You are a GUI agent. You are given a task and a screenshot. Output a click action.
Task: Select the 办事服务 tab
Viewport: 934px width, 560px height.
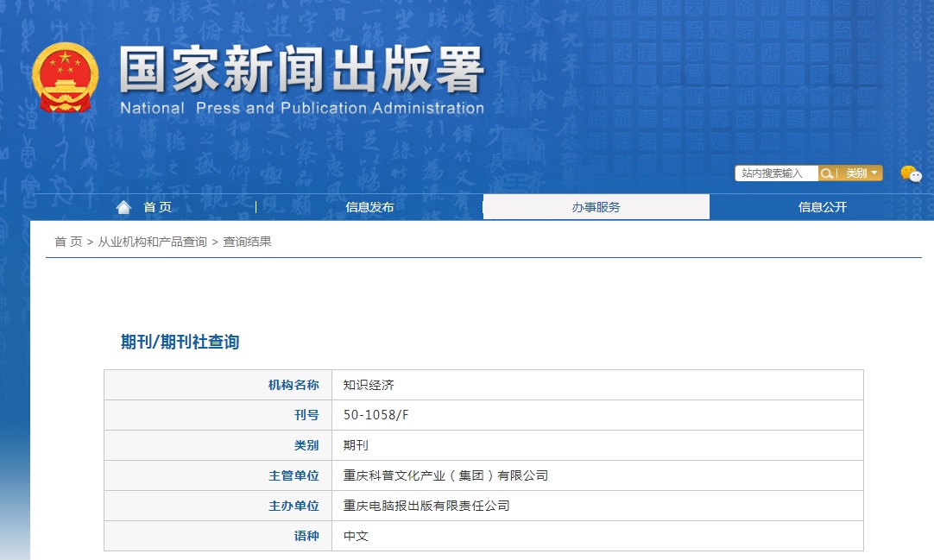[x=596, y=207]
